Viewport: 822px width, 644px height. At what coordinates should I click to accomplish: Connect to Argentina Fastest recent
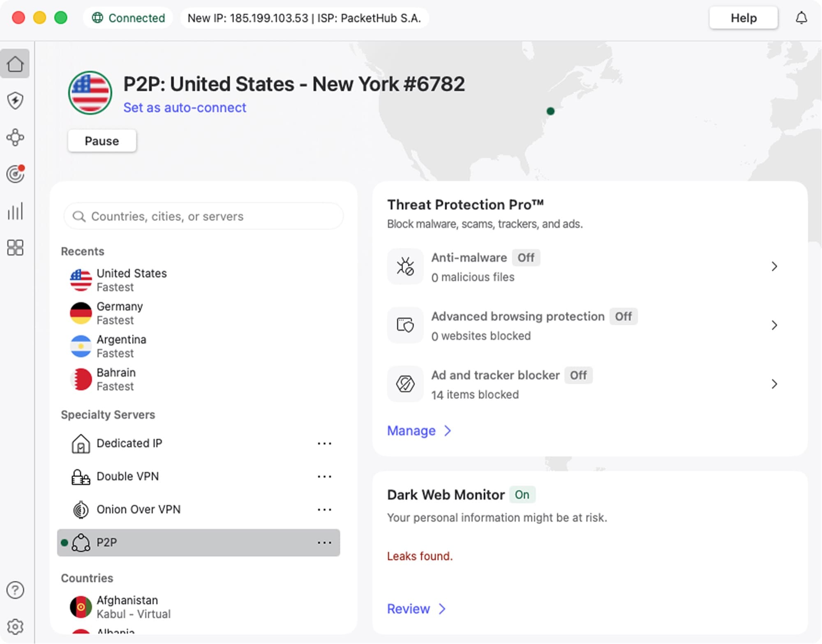199,346
